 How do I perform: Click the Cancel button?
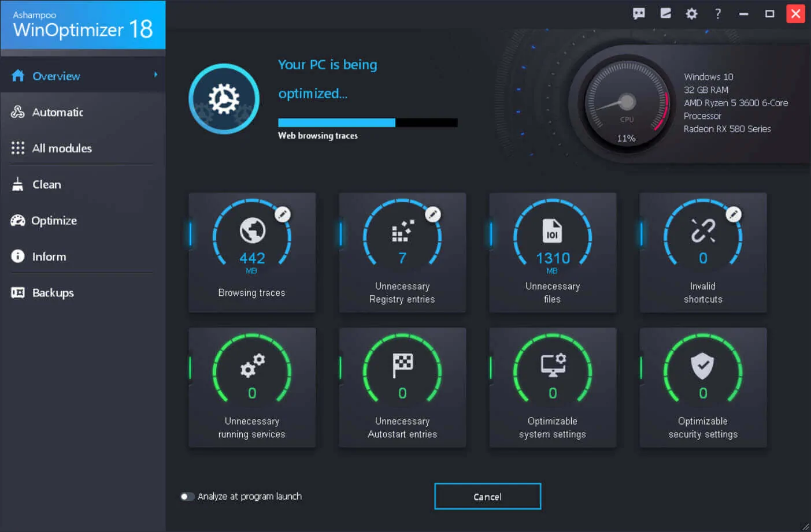[x=487, y=496]
